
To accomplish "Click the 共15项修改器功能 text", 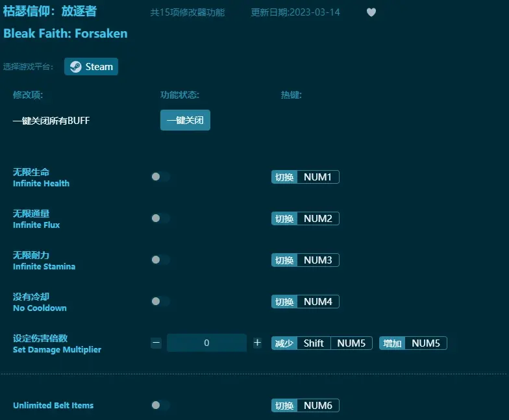I will tap(187, 12).
